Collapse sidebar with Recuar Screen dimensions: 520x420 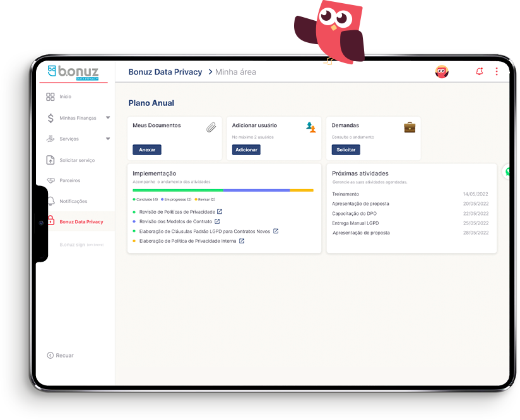tap(61, 356)
